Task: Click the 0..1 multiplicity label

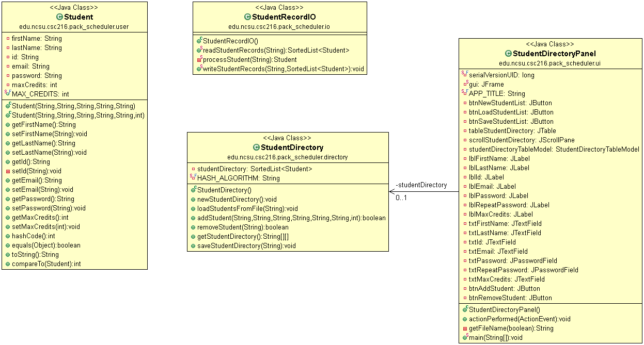Action: [x=400, y=196]
